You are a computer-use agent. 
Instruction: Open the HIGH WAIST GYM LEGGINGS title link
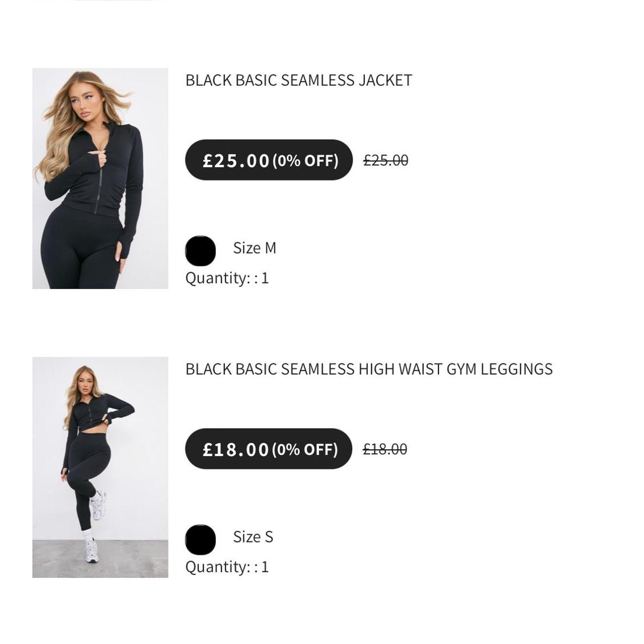pyautogui.click(x=369, y=369)
